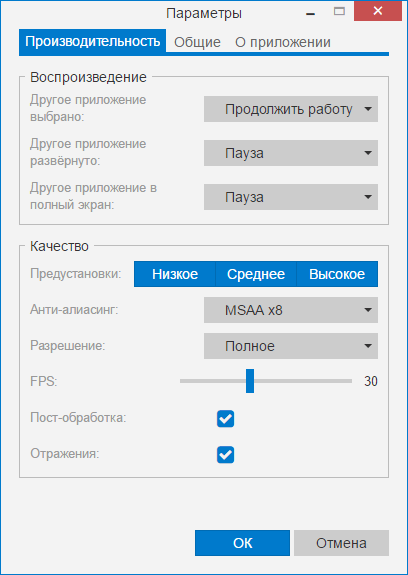Click the FPS slider handle
Viewport: 408px width, 575px height.
(x=250, y=381)
